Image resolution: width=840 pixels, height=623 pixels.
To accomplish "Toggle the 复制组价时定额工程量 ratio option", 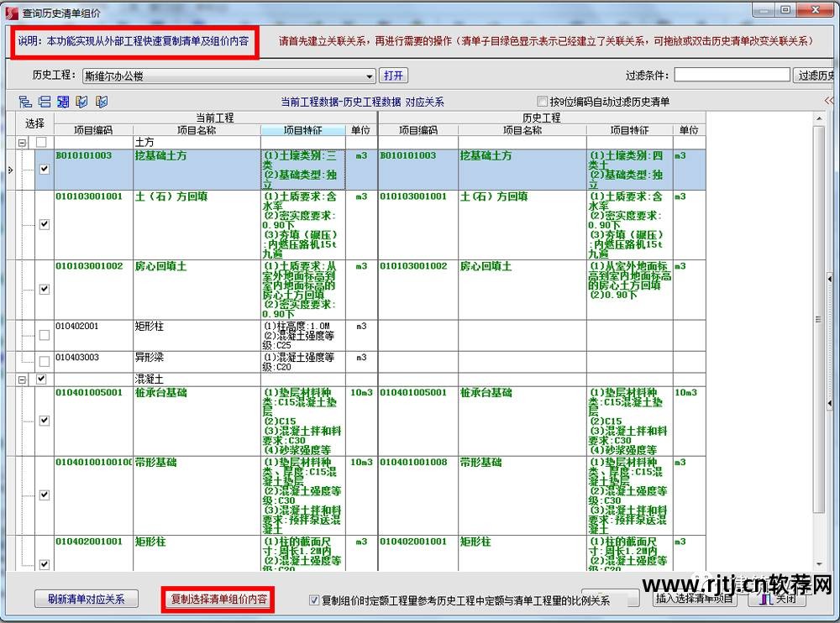I will click(316, 599).
